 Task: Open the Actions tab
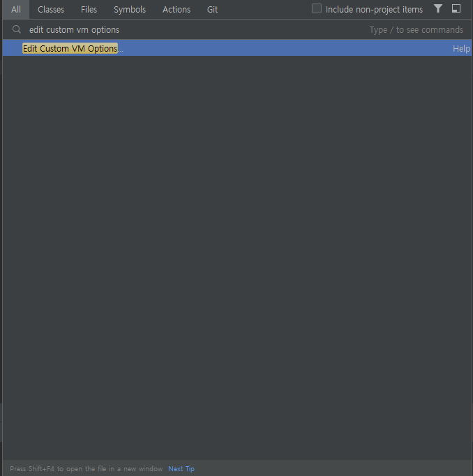tap(177, 9)
